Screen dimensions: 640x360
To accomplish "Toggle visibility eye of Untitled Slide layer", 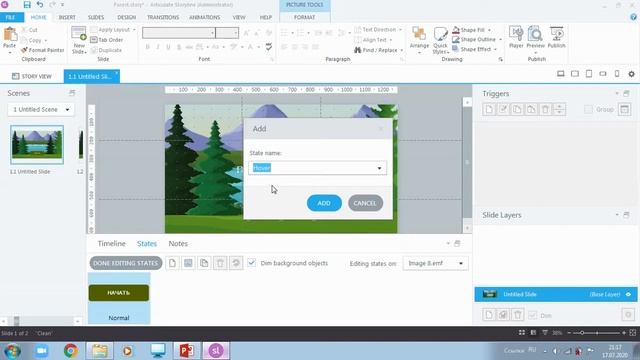I will point(628,294).
